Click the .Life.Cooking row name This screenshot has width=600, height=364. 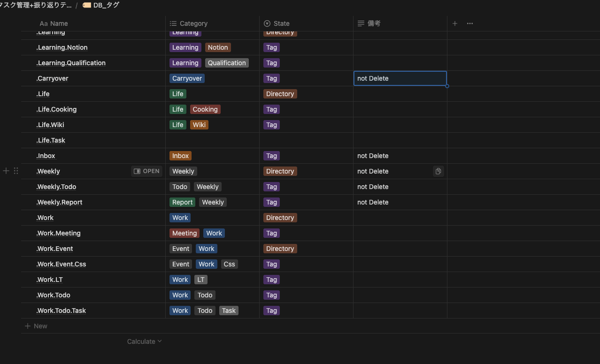pos(56,109)
